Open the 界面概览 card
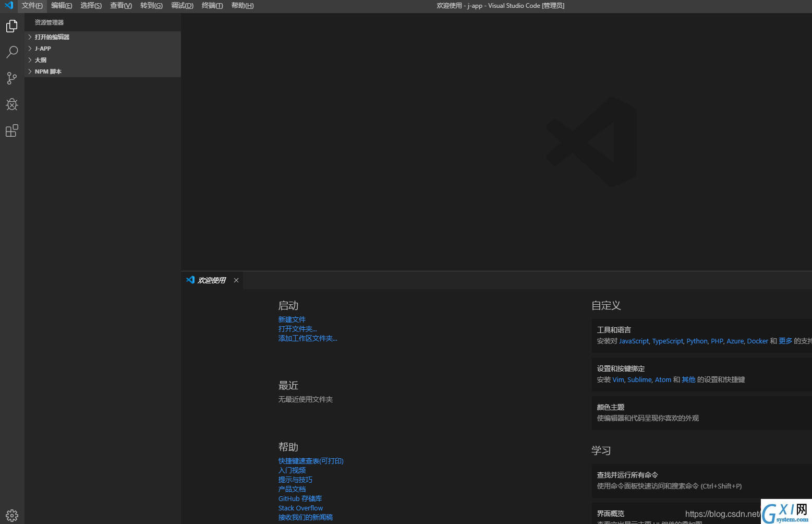The height and width of the screenshot is (524, 812). 702,514
